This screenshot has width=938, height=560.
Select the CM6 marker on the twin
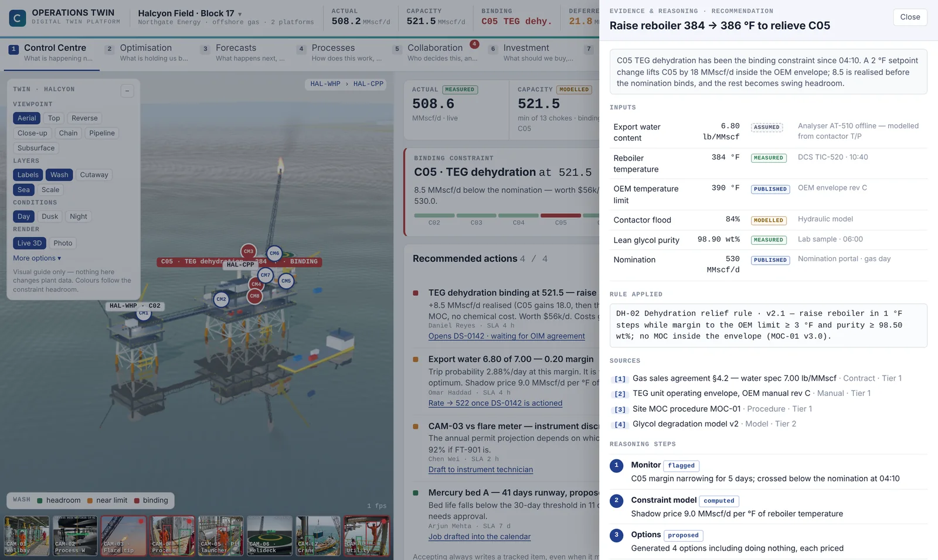274,253
